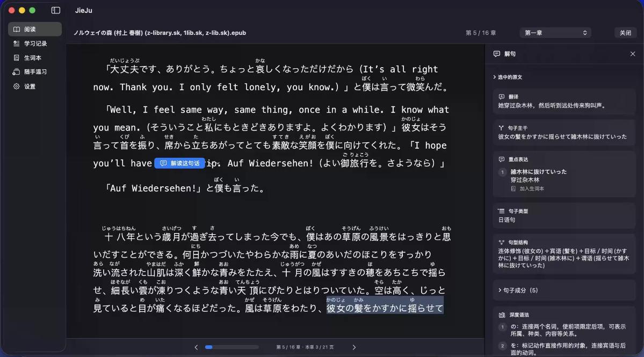
Task: Click the 句型结构 structure icon
Action: pos(502,243)
